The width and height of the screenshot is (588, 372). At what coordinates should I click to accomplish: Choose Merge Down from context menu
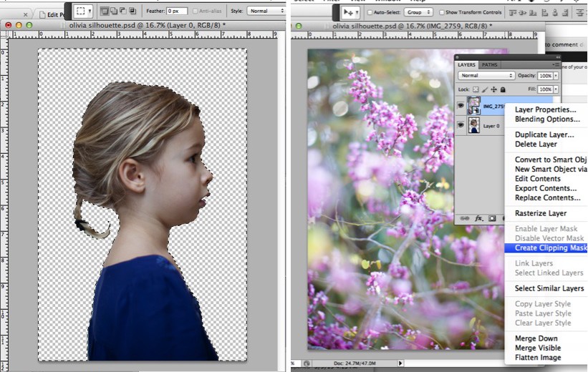[x=536, y=338]
